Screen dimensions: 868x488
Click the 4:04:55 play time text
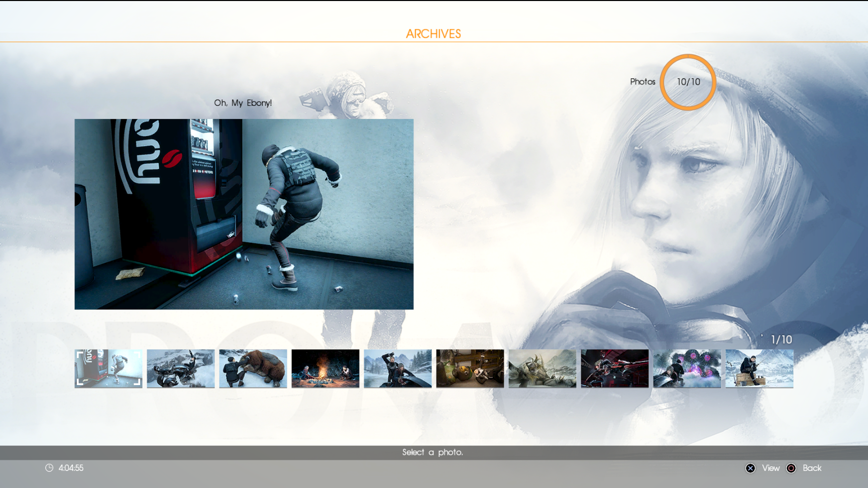tap(71, 468)
